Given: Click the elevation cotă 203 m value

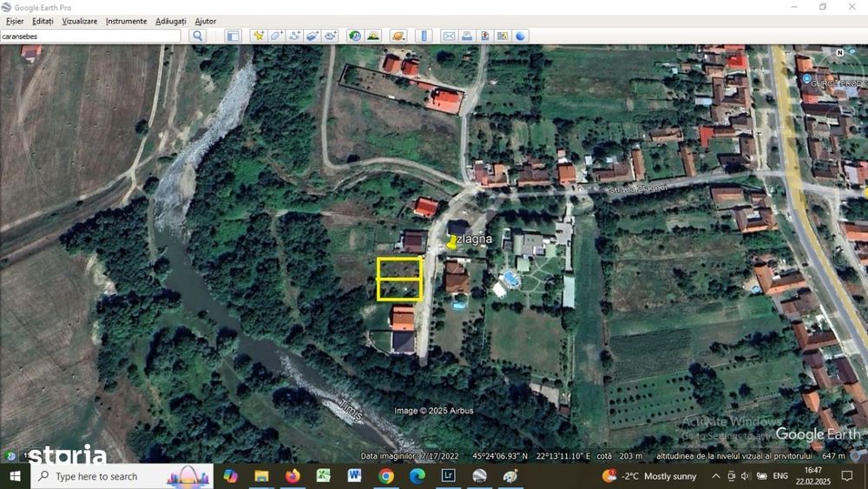Looking at the screenshot, I should point(620,456).
